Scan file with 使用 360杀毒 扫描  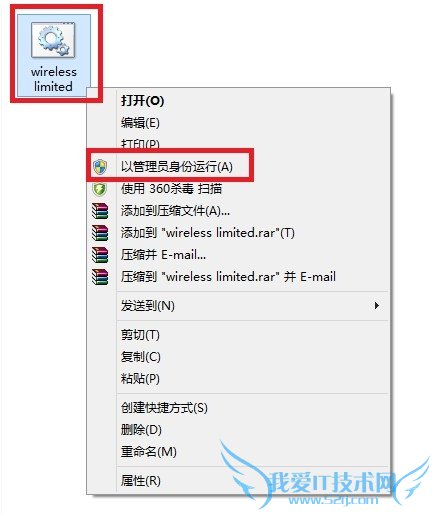point(171,189)
